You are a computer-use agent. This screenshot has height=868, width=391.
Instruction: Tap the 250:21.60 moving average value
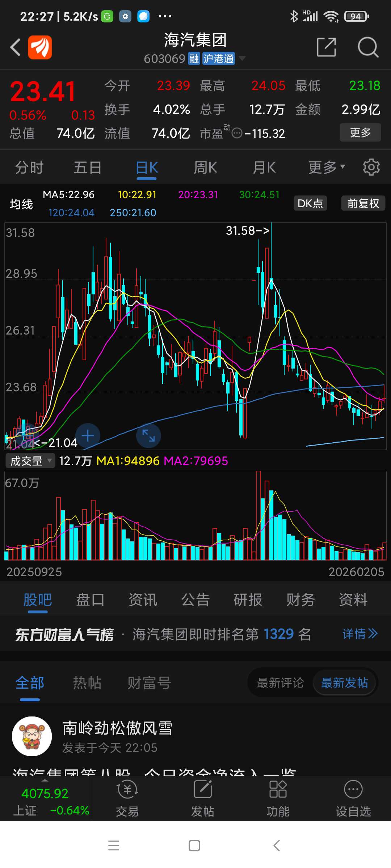click(x=133, y=213)
